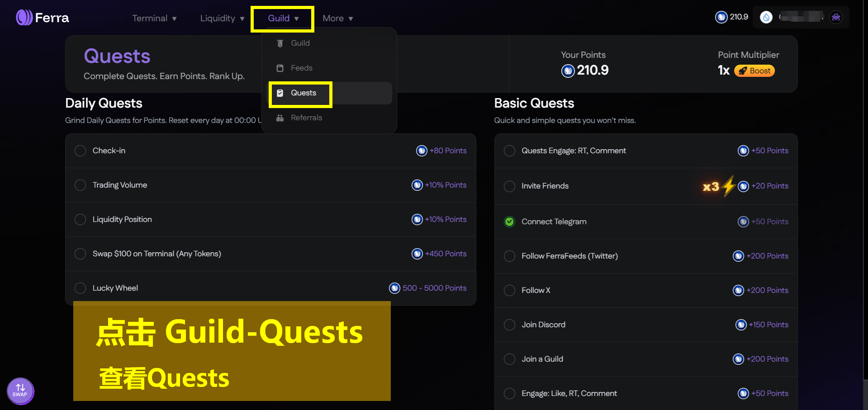Click the coin icon for Follow FerraFeeds reward
The width and height of the screenshot is (868, 410).
pyautogui.click(x=738, y=256)
